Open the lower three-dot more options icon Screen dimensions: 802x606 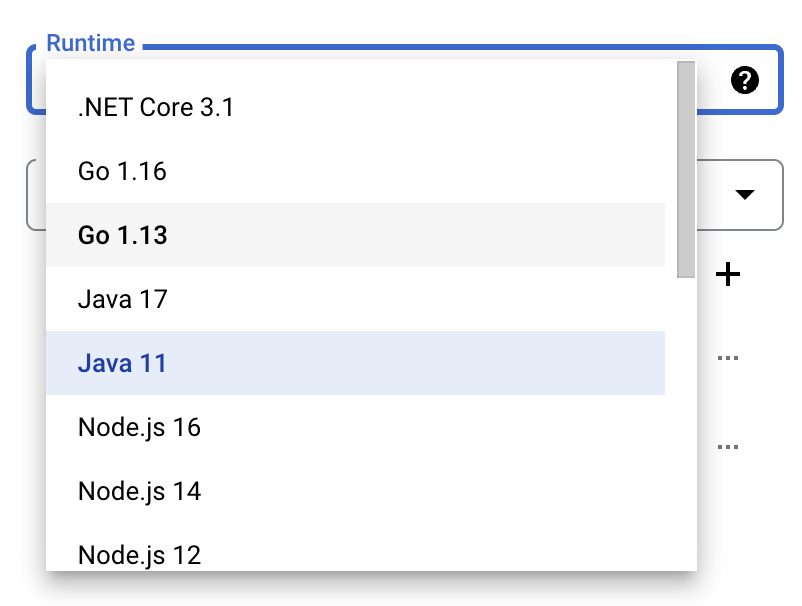728,446
